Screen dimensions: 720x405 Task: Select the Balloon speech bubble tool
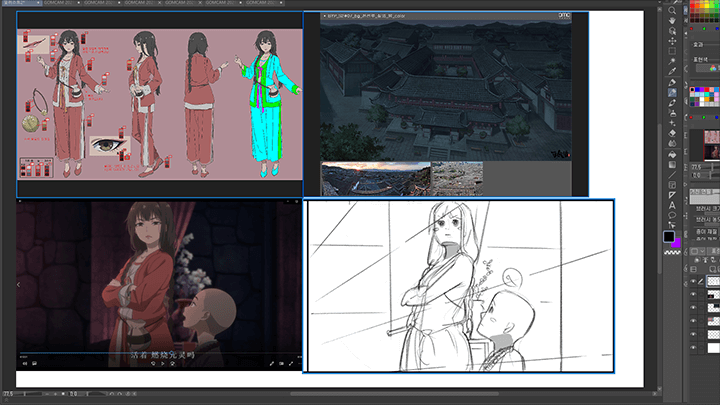tap(672, 215)
